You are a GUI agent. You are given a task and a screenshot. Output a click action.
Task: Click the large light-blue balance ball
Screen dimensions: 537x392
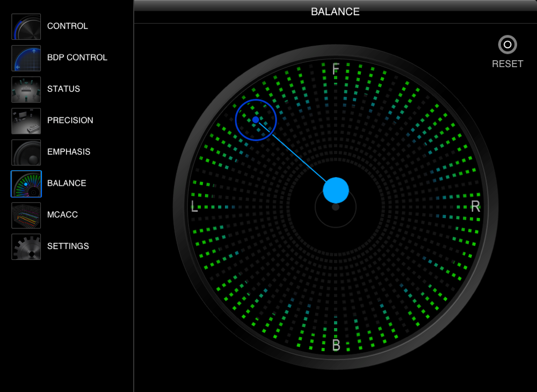click(x=336, y=190)
